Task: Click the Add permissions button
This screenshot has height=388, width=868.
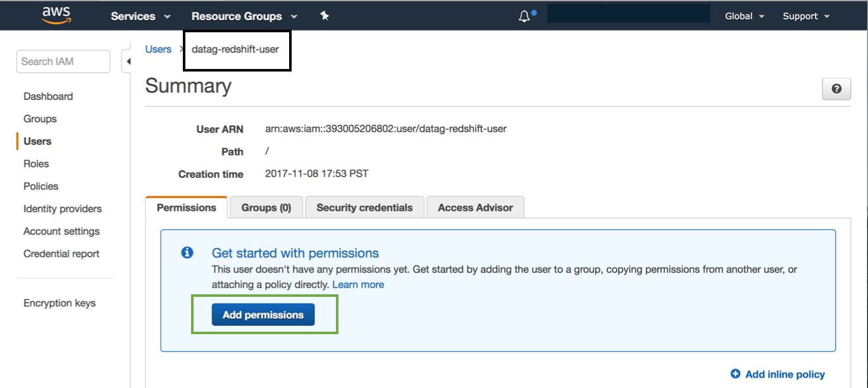Action: coord(263,315)
